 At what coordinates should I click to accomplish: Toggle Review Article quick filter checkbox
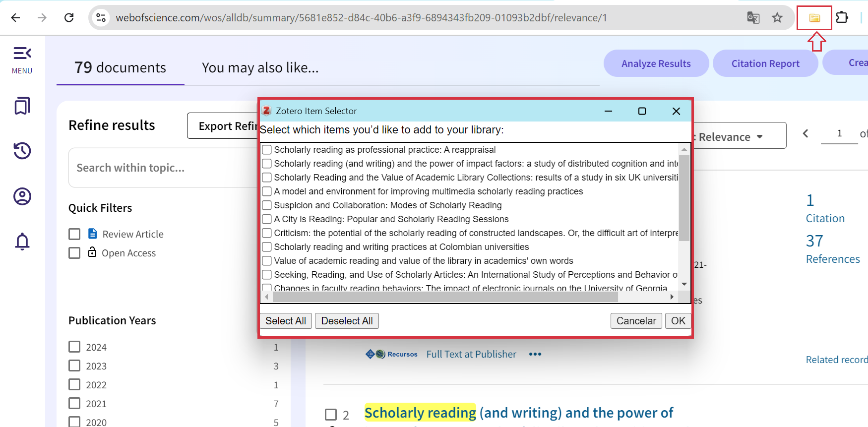pos(74,234)
